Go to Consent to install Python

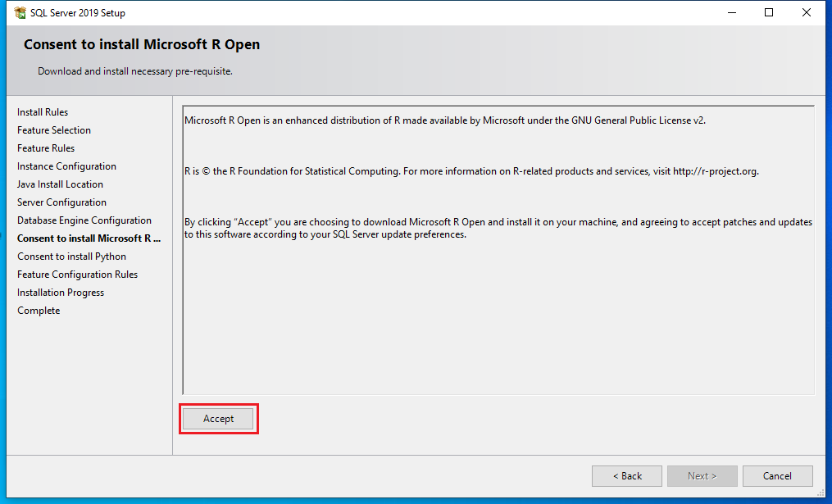71,257
